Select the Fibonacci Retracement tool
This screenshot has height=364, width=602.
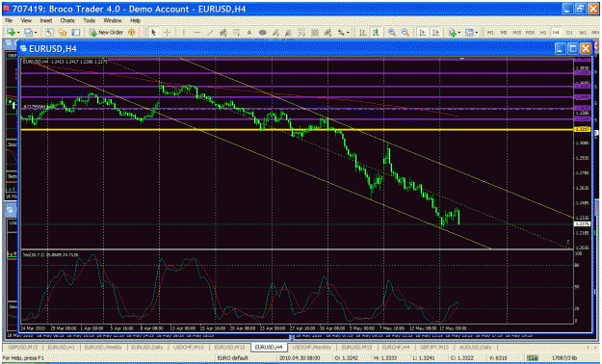coord(236,33)
